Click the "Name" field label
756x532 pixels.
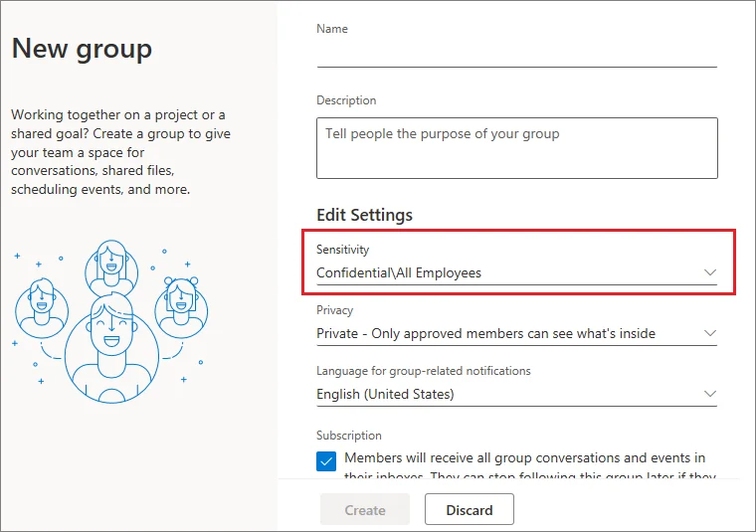[332, 29]
